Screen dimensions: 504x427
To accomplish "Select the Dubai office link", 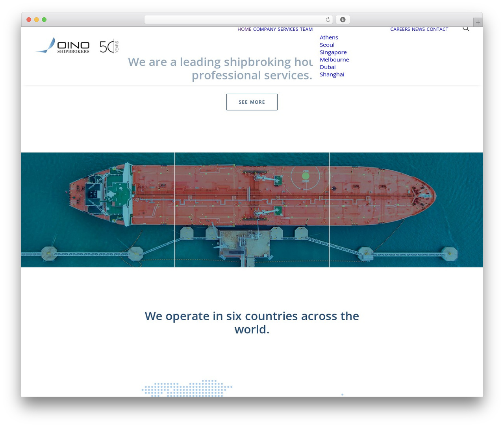I will pyautogui.click(x=328, y=67).
